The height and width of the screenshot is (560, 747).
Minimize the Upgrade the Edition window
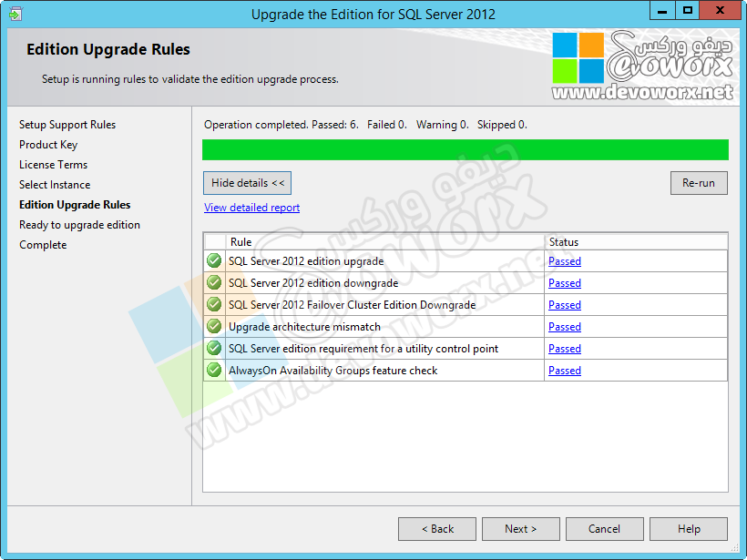(x=662, y=11)
